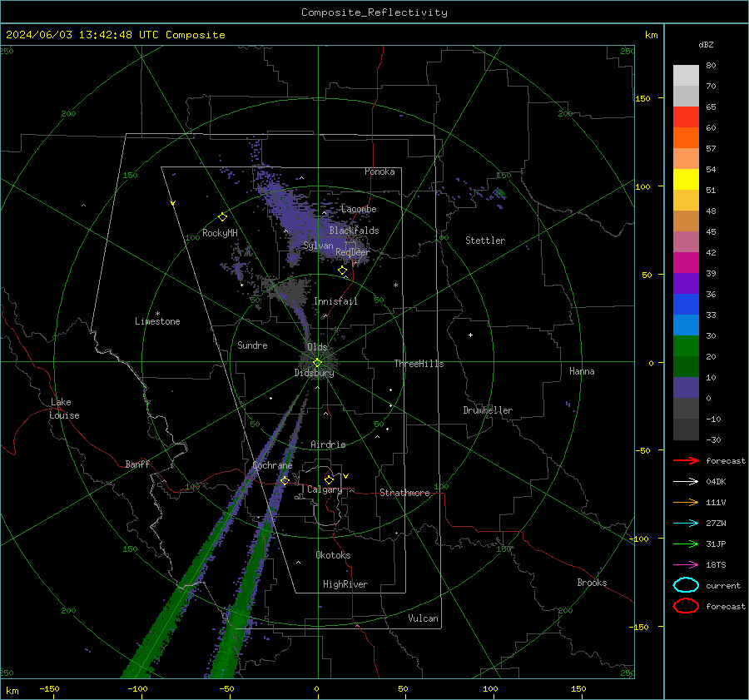Viewport: 749px width, 700px height.
Task: Click the Strathmore label
Action: click(x=404, y=493)
